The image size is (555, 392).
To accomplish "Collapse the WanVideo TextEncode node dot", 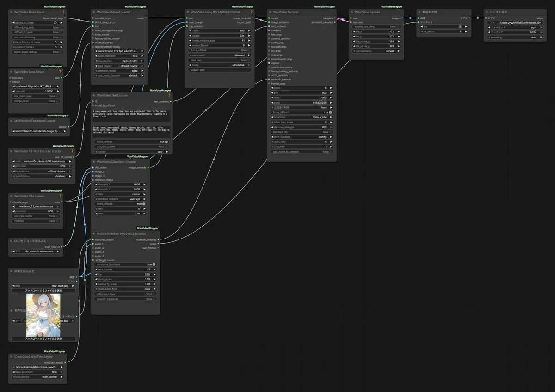I will 94,95.
